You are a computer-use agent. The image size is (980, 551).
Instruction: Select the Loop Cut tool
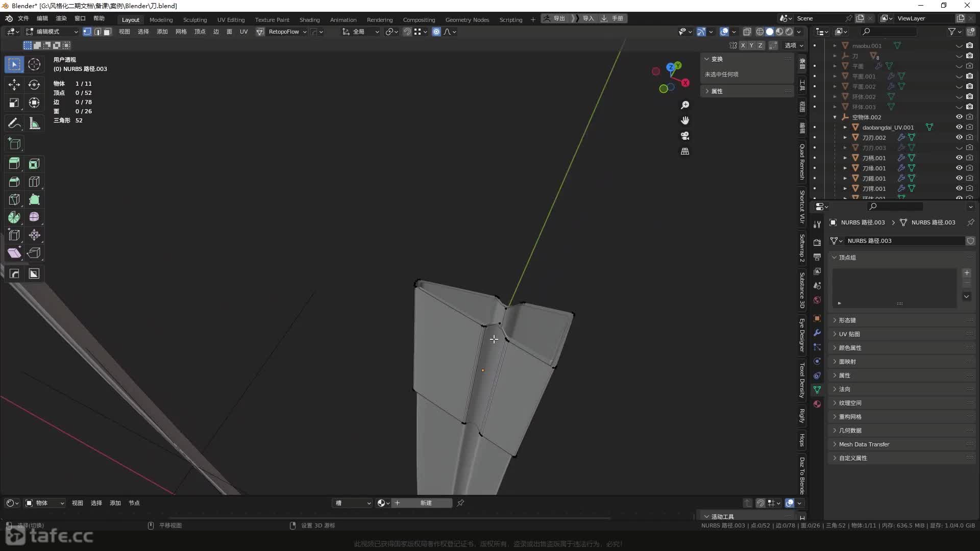(x=34, y=182)
